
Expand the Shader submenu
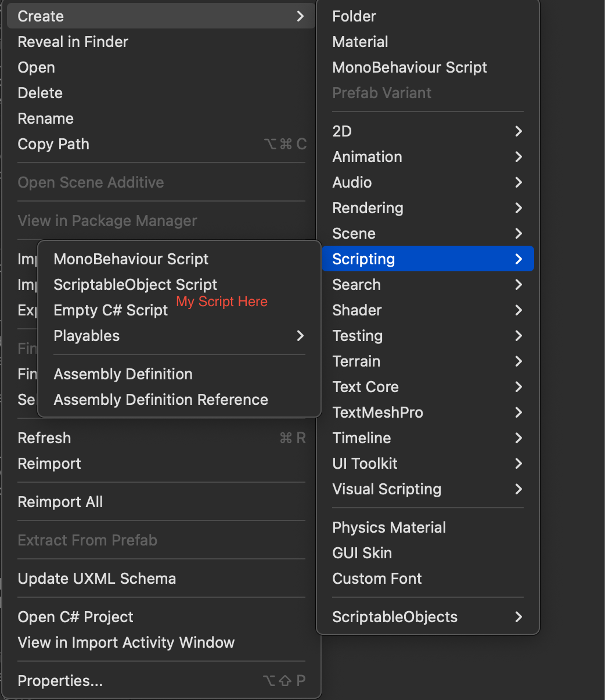pyautogui.click(x=428, y=310)
